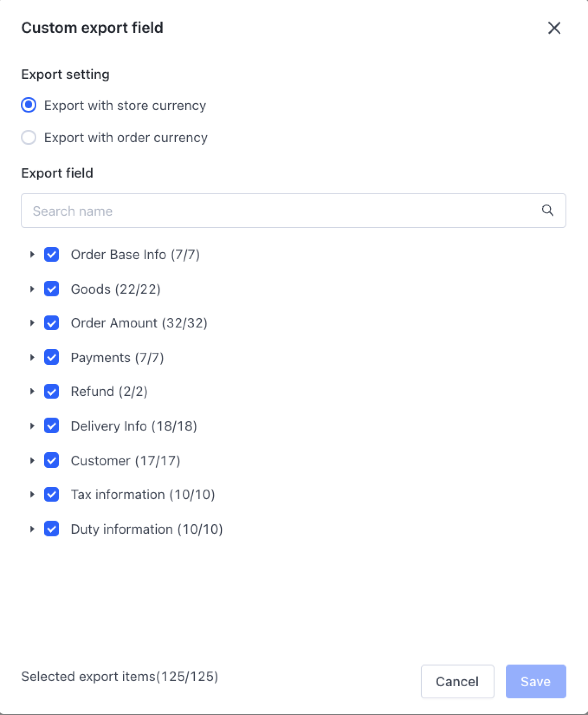Expand the Goods field group
The image size is (588, 715).
tap(32, 289)
